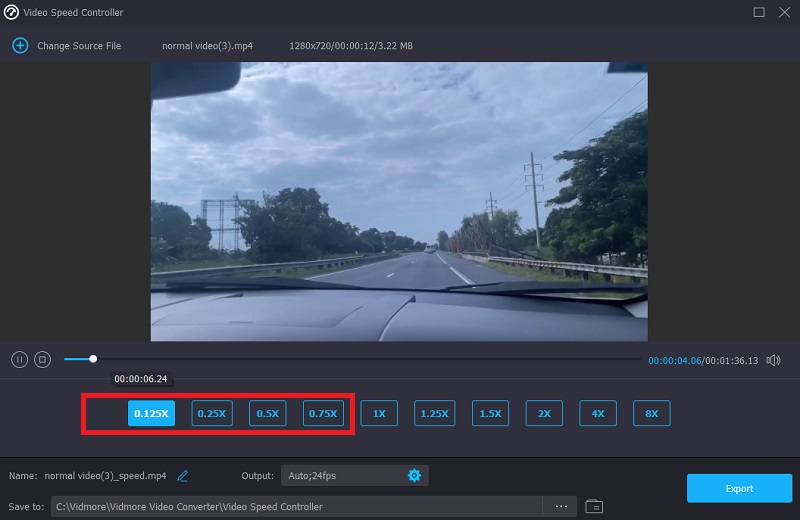Click the add source file plus icon
Screen dimensions: 800x520
click(20, 46)
